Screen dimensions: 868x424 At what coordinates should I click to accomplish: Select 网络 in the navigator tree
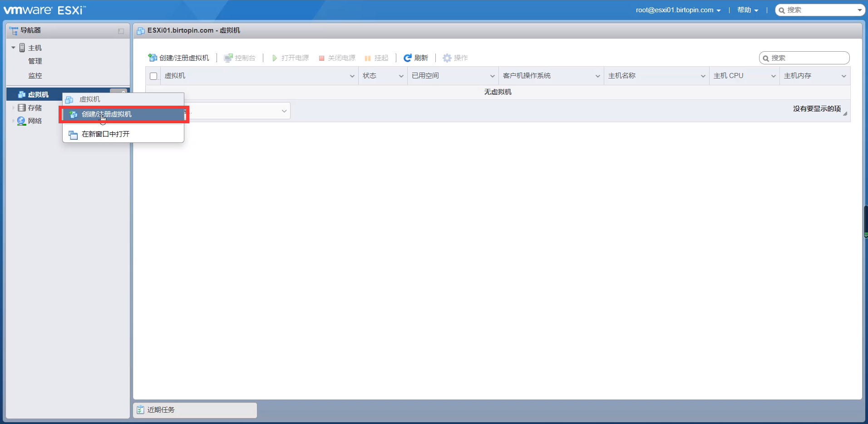coord(35,121)
